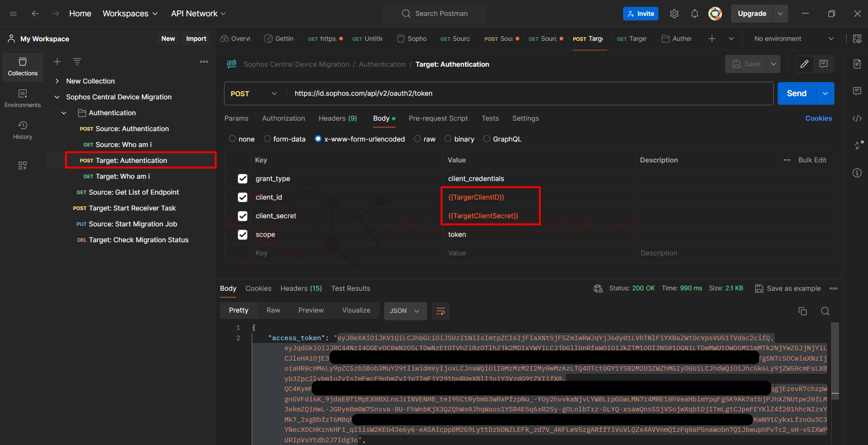Open the configure workspace sidebar icon
This screenshot has width=868, height=445.
coord(23,166)
